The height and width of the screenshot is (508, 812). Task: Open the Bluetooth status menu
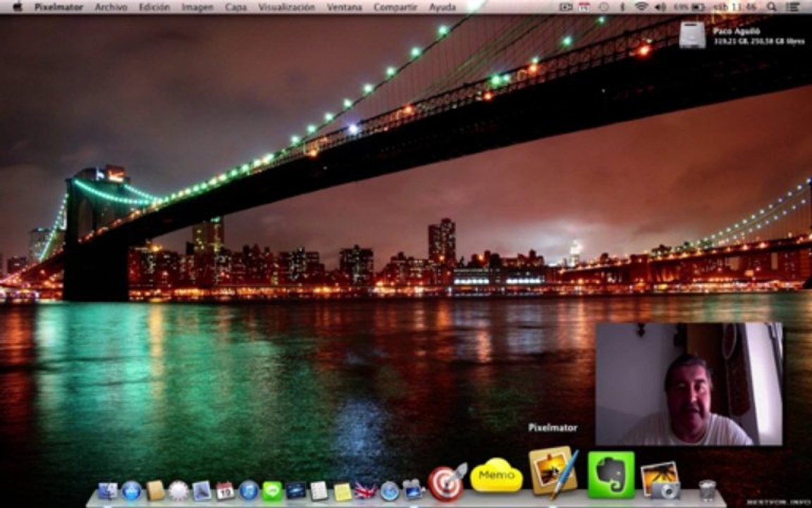pos(622,7)
